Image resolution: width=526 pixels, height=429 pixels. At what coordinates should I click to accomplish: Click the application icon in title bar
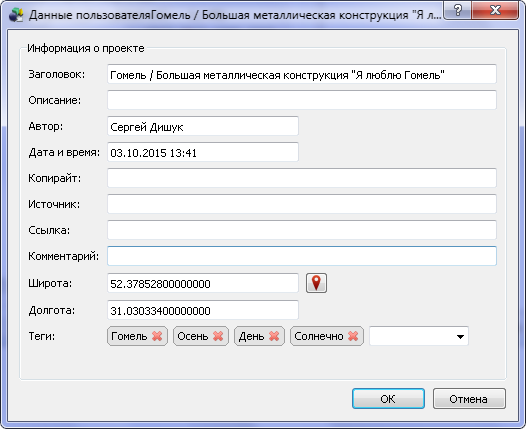click(x=16, y=15)
